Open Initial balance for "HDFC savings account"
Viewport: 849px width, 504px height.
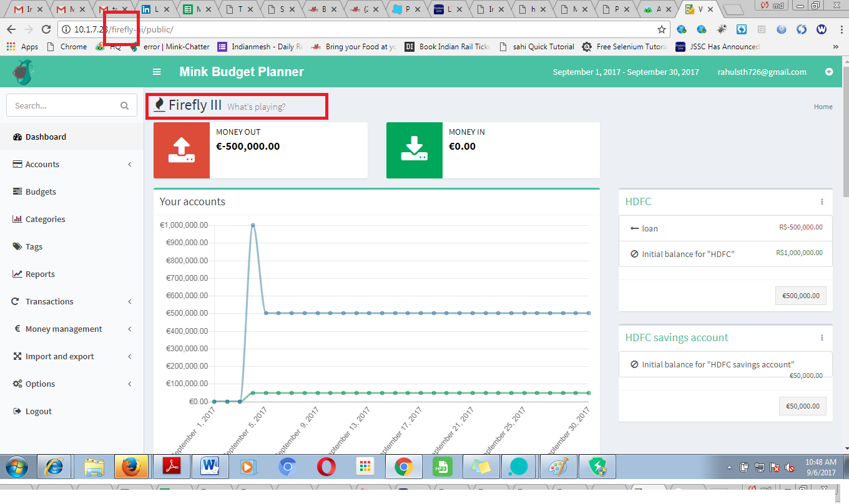718,364
